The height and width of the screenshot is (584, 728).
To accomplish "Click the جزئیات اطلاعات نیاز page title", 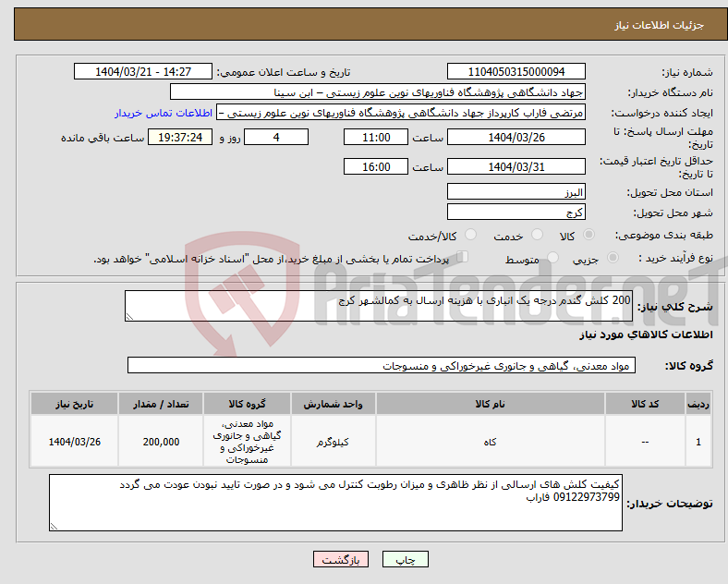I will click(x=660, y=25).
